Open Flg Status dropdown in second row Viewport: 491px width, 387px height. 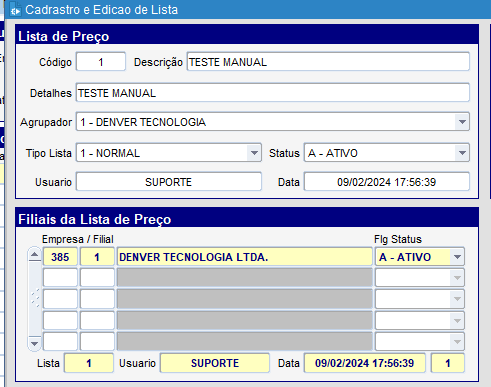pos(457,278)
